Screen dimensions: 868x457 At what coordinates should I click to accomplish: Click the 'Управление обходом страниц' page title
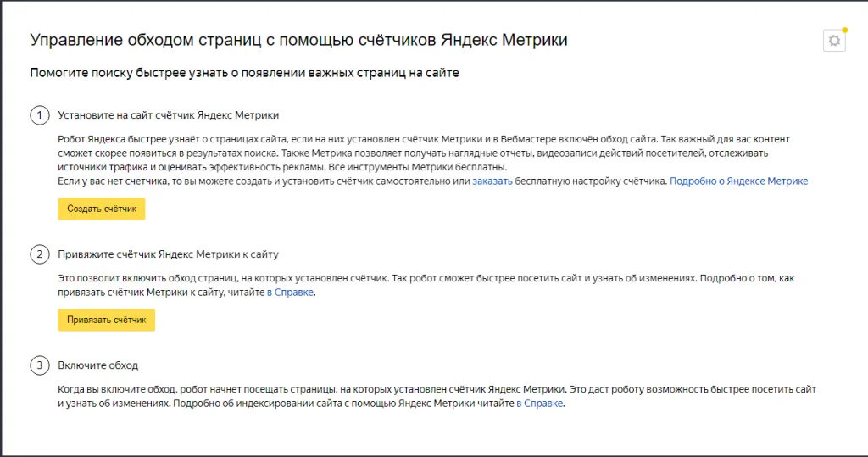click(298, 40)
